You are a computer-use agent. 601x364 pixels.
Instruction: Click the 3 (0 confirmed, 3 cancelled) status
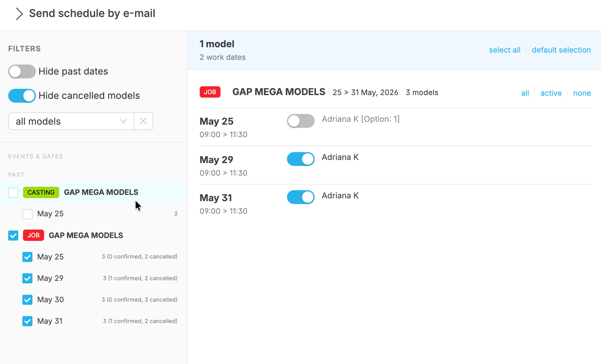(140, 300)
